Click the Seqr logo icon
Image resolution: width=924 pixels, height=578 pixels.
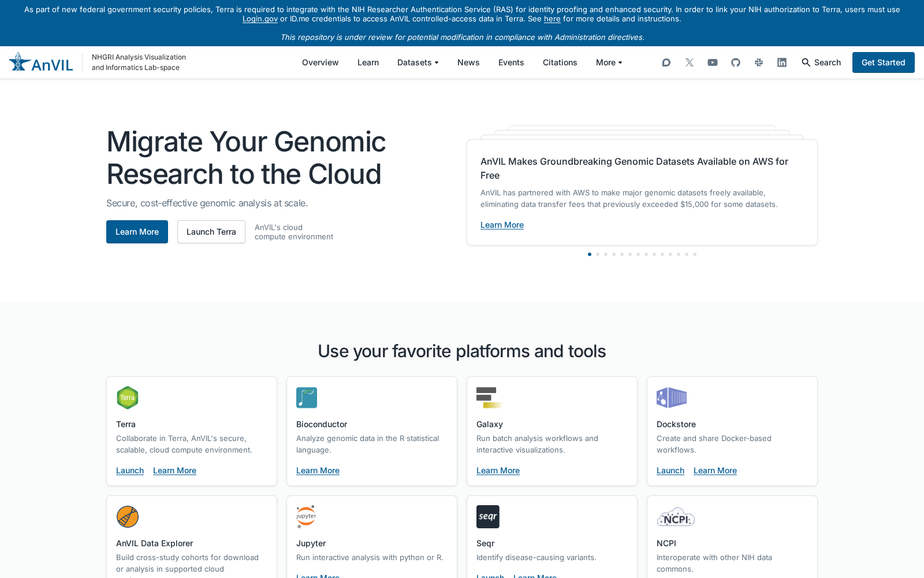(488, 517)
